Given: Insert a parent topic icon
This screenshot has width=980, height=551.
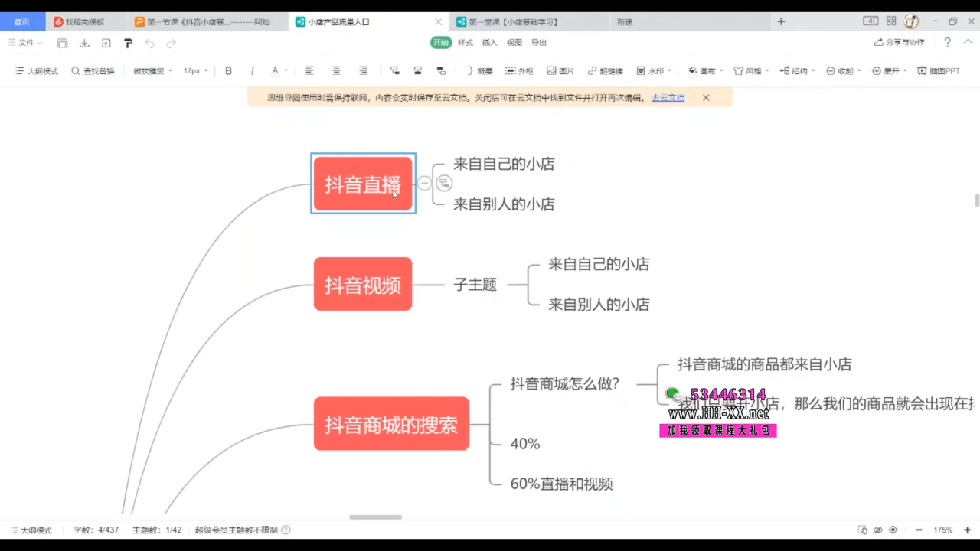Looking at the screenshot, I should click(x=441, y=70).
